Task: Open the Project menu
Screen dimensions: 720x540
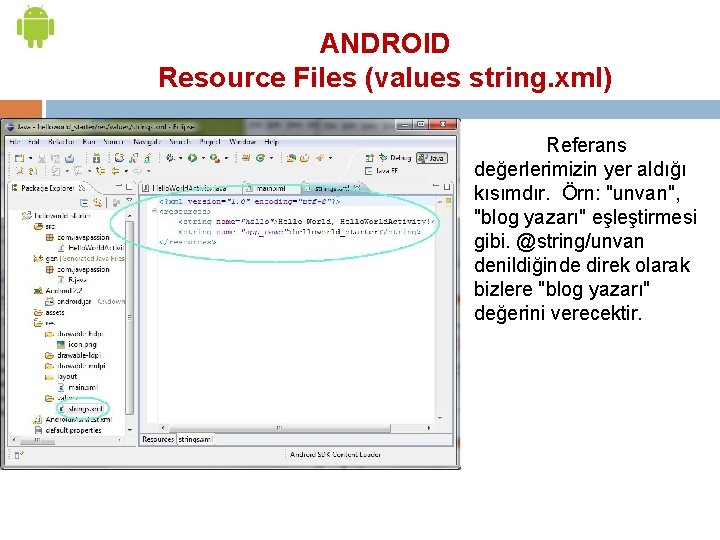Action: [x=210, y=142]
